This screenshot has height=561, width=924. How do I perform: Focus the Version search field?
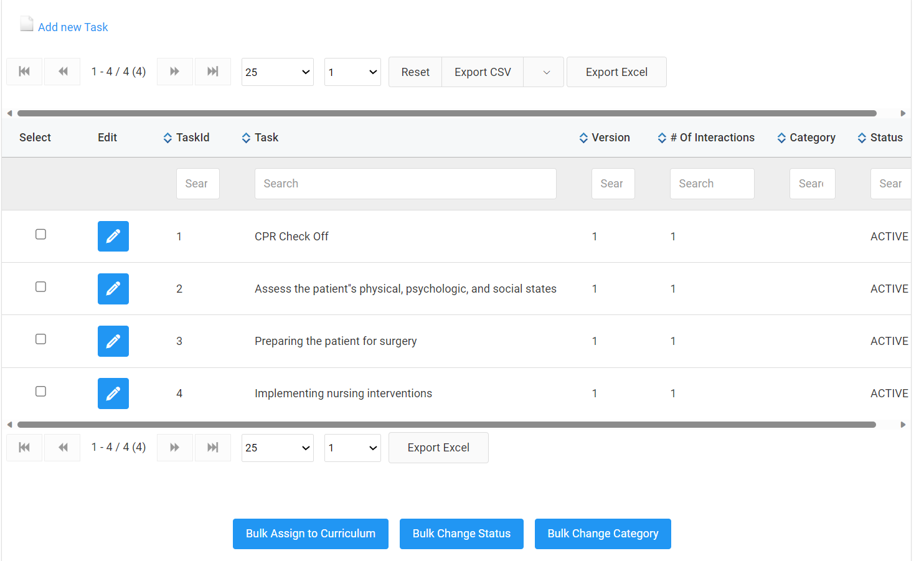coord(613,184)
